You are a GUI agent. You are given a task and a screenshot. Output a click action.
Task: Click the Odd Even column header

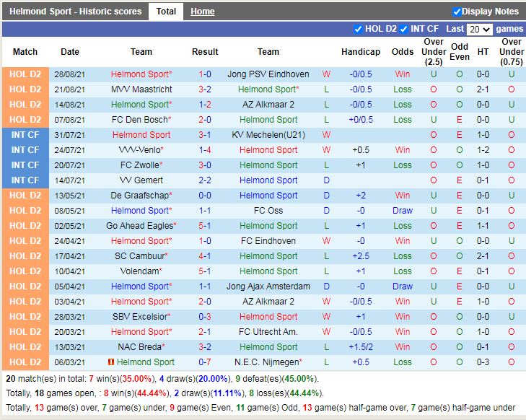[459, 52]
